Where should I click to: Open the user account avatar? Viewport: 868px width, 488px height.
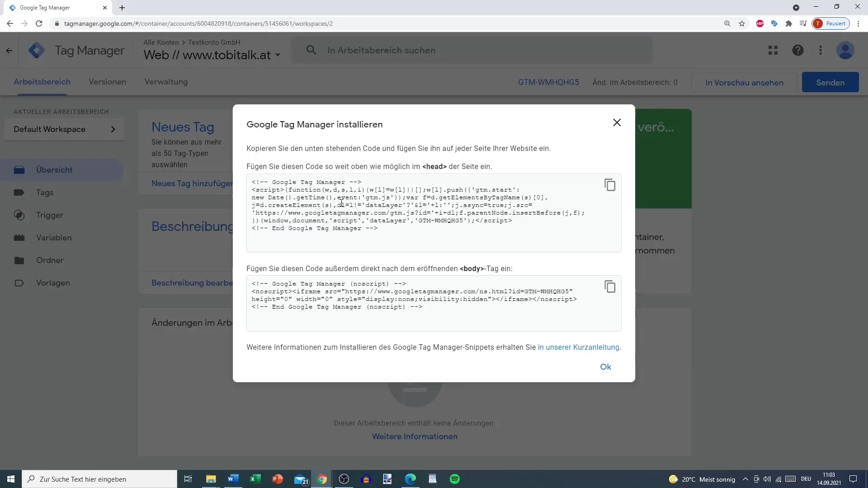pos(845,50)
